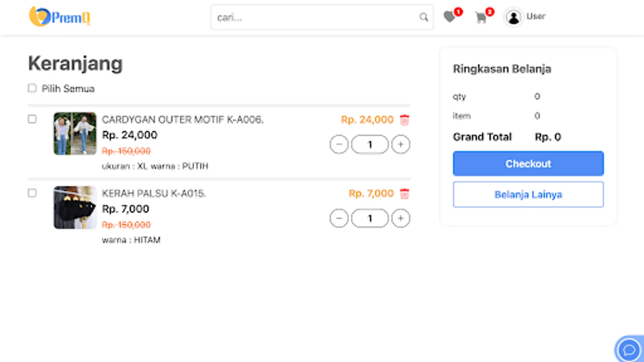Select the Cardygan Outer Motif checkbox

[32, 119]
